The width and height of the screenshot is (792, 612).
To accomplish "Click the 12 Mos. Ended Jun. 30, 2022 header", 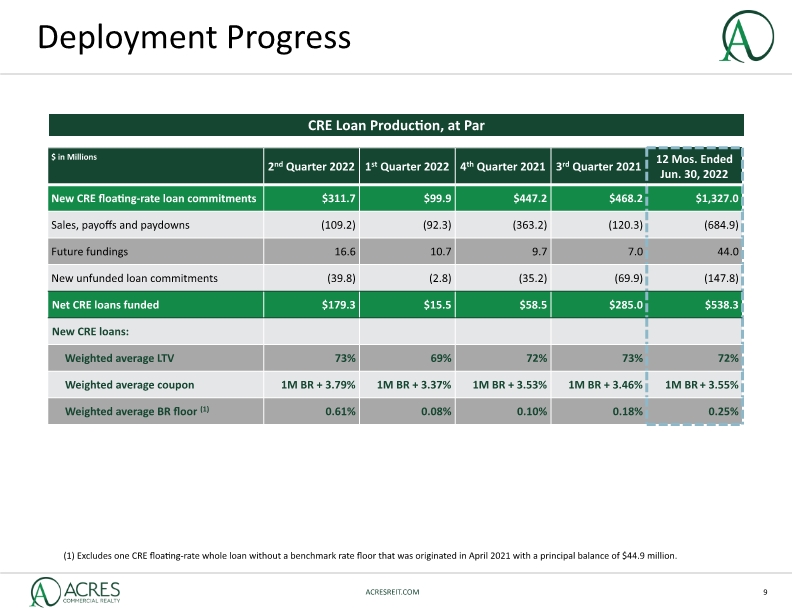I will (694, 166).
